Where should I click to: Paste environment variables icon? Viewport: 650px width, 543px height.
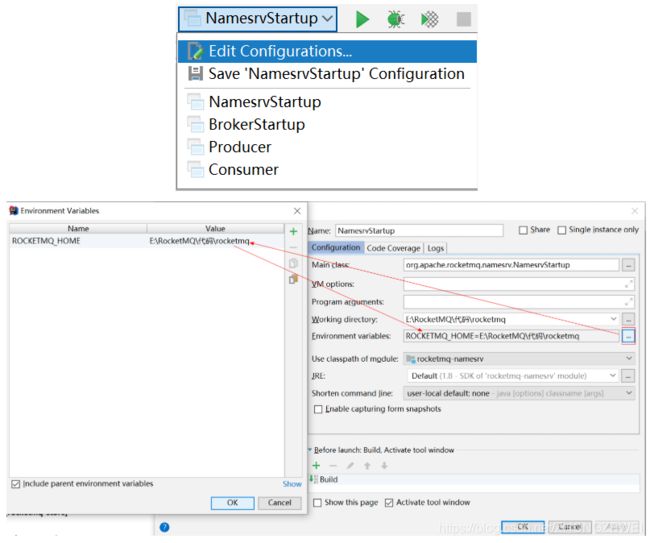[x=293, y=279]
